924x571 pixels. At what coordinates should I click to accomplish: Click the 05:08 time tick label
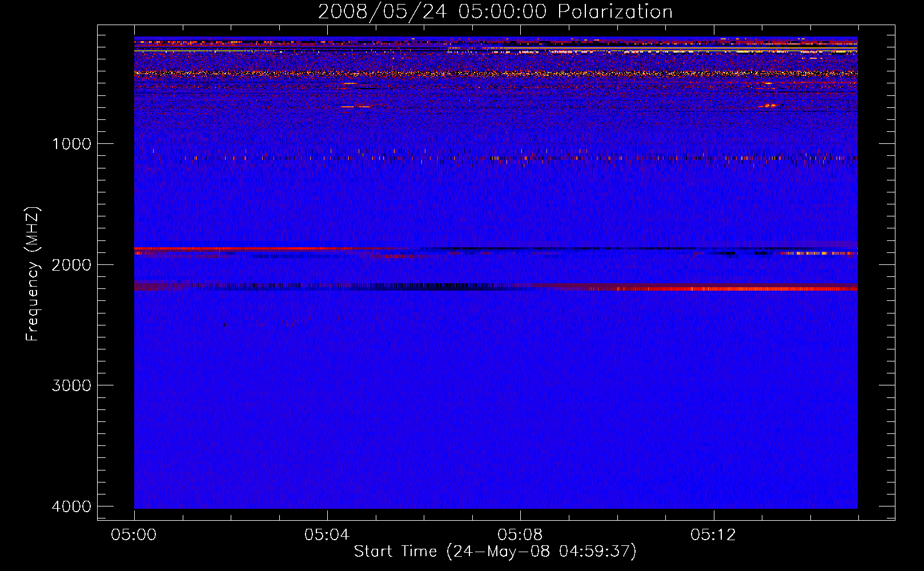pyautogui.click(x=520, y=535)
